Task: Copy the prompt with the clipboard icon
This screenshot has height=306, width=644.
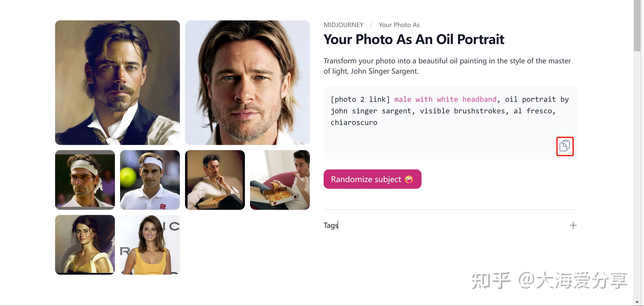Action: click(565, 146)
